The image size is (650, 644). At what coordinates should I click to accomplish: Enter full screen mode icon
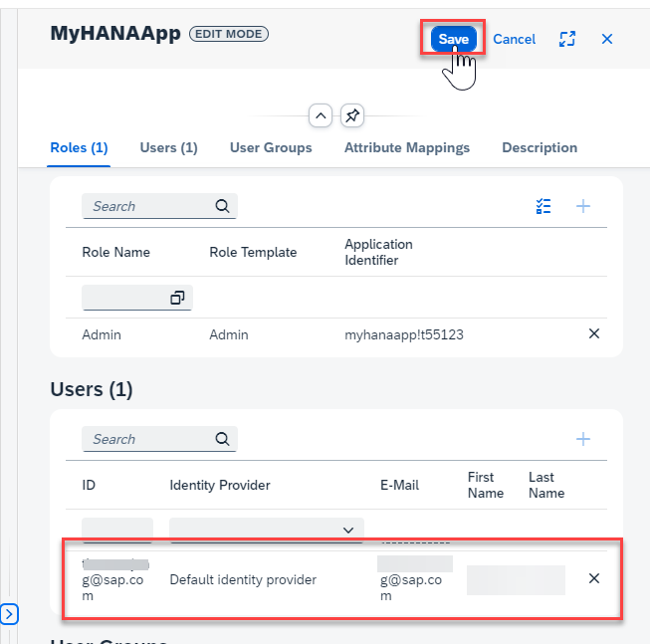coord(567,39)
